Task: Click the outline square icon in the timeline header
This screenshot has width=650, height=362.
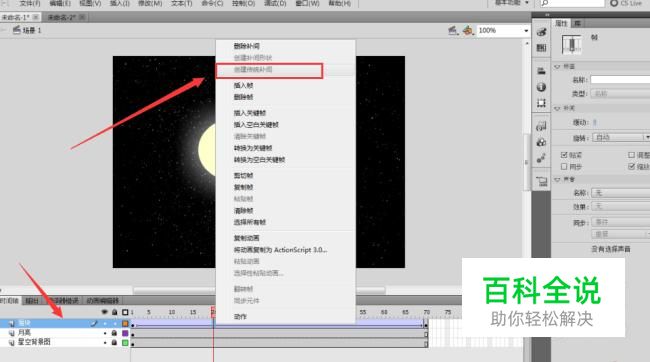Action: point(125,312)
